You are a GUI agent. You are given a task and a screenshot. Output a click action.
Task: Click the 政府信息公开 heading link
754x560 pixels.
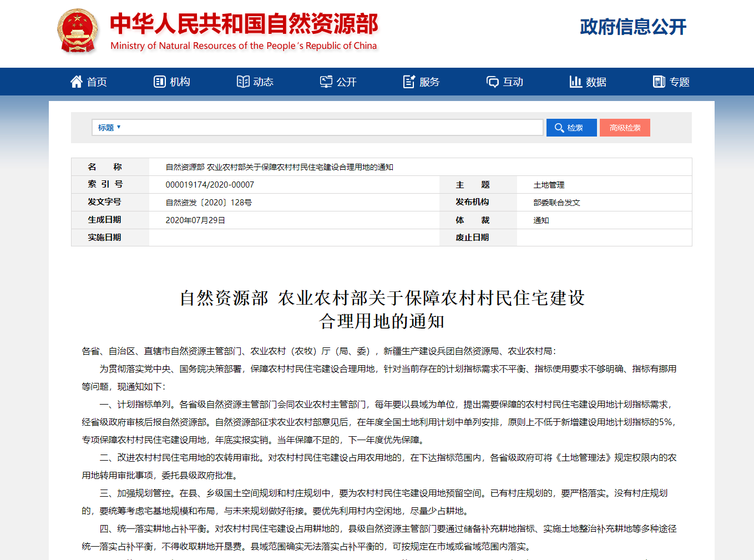pos(633,27)
